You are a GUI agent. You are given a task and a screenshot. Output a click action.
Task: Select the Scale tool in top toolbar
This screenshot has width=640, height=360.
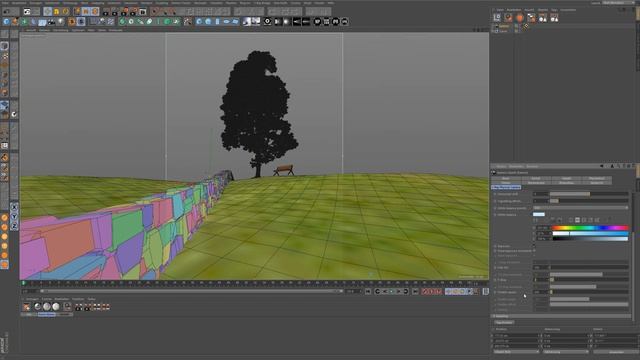click(x=57, y=12)
